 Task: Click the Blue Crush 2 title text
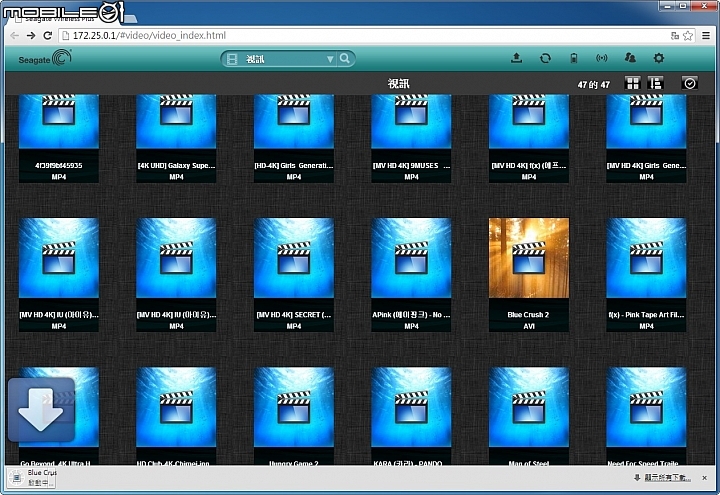[x=529, y=315]
